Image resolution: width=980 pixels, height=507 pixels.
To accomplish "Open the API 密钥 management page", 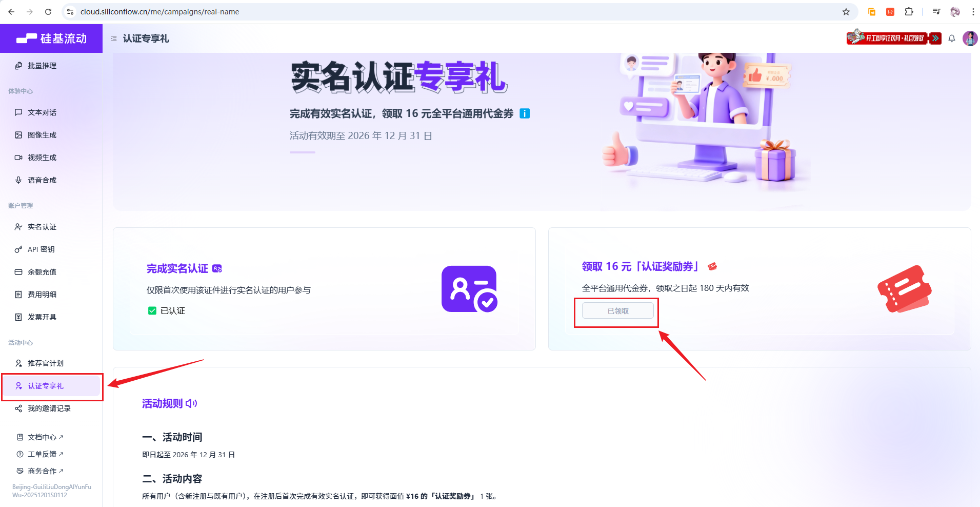I will coord(41,249).
